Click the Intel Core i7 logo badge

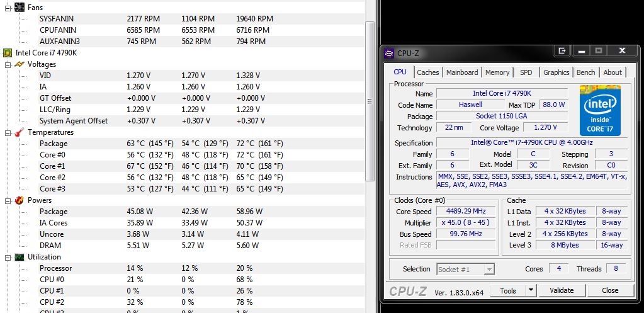[x=600, y=110]
